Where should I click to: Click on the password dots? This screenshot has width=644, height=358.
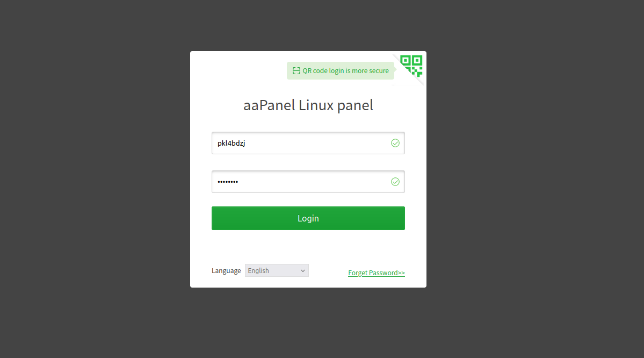click(228, 182)
